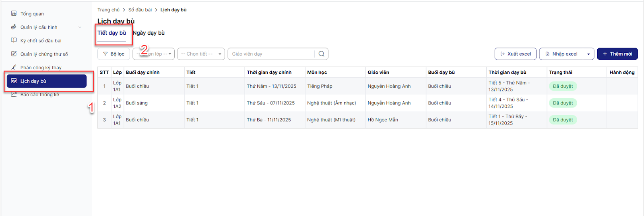Image resolution: width=644 pixels, height=216 pixels.
Task: Click the Giáo viên dạy search field
Action: click(x=272, y=54)
